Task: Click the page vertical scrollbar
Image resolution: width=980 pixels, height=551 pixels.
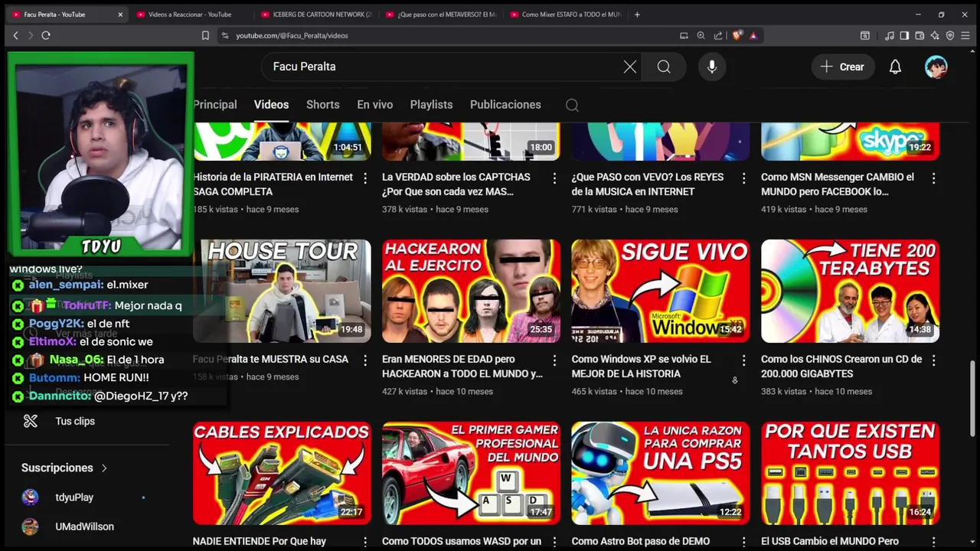Action: [974, 398]
